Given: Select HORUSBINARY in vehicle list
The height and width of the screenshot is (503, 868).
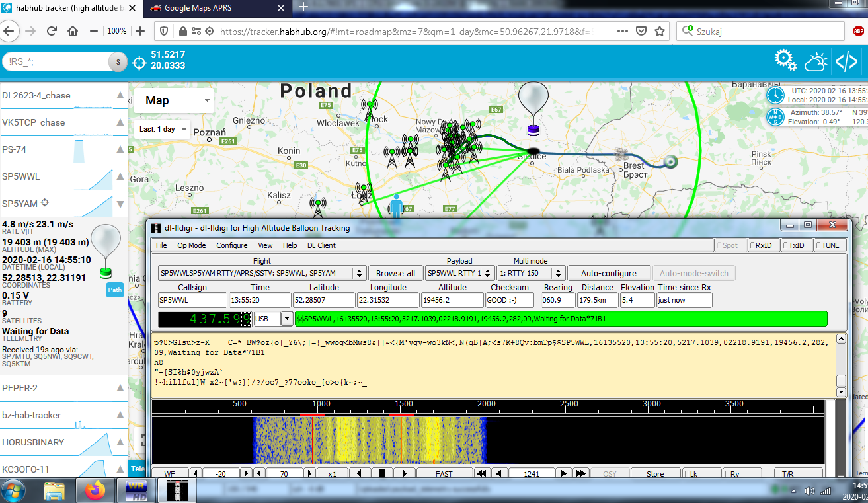Looking at the screenshot, I should point(63,442).
